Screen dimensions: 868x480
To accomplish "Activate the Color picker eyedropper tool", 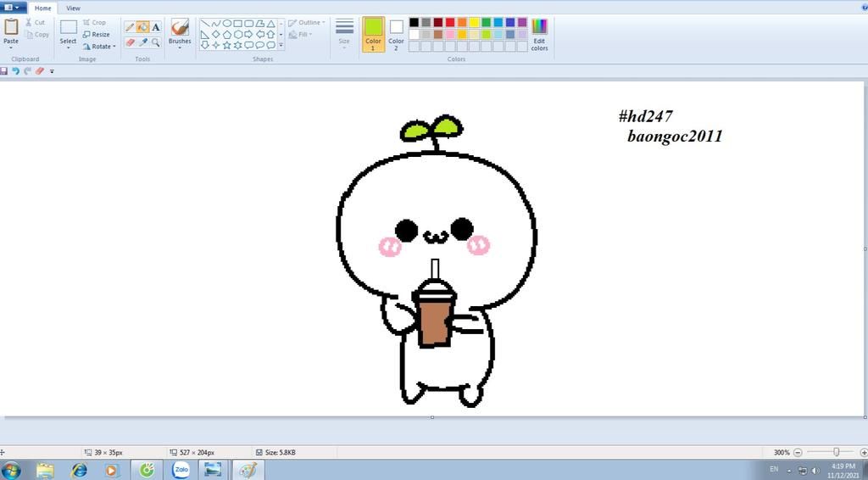I will click(x=143, y=42).
